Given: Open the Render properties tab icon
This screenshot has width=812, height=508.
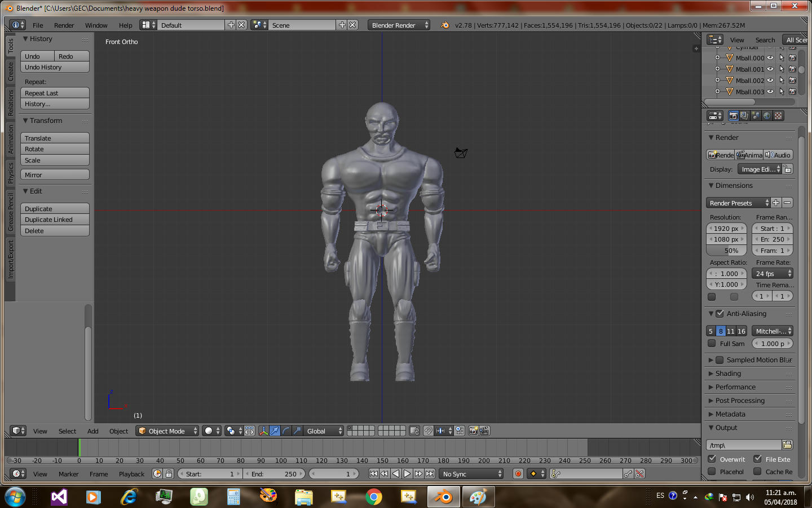Looking at the screenshot, I should [733, 116].
